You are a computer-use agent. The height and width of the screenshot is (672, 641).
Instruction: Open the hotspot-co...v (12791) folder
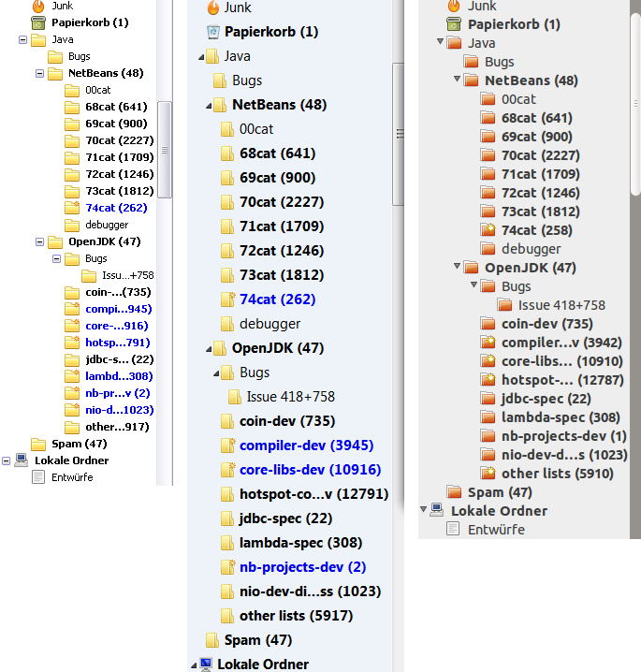coord(313,494)
